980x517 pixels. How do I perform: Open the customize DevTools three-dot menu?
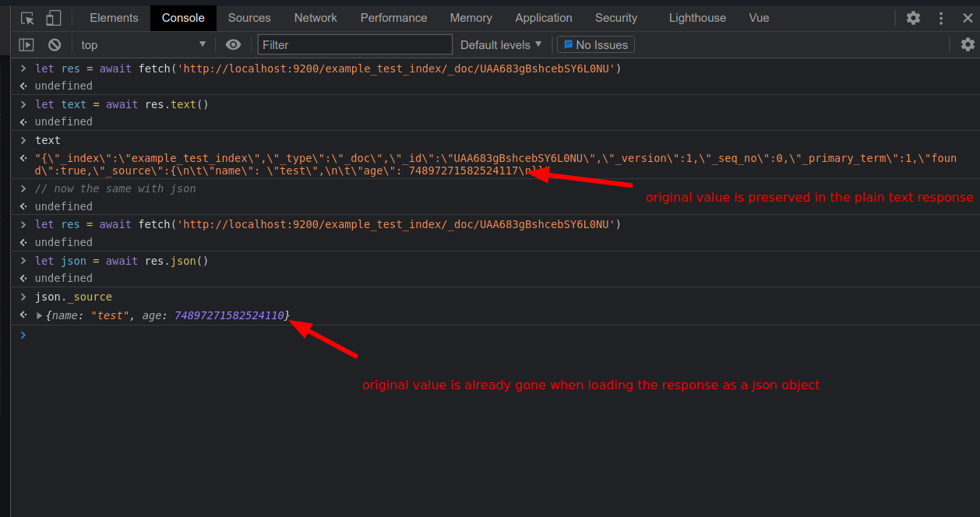tap(941, 17)
